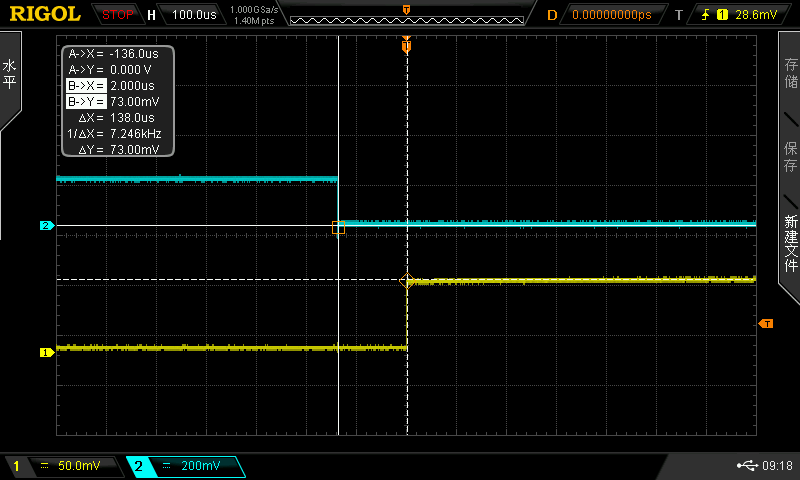Toggle the red STOP run status
The height and width of the screenshot is (480, 800).
[x=118, y=15]
